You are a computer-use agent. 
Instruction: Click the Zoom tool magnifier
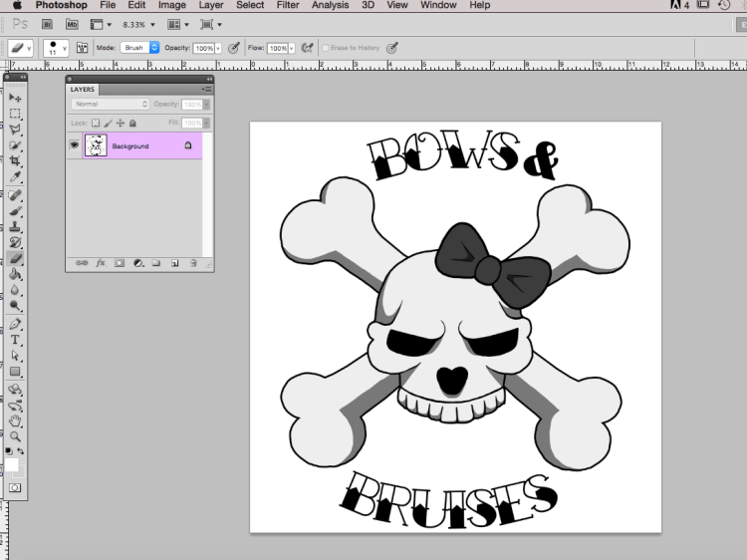coord(16,436)
